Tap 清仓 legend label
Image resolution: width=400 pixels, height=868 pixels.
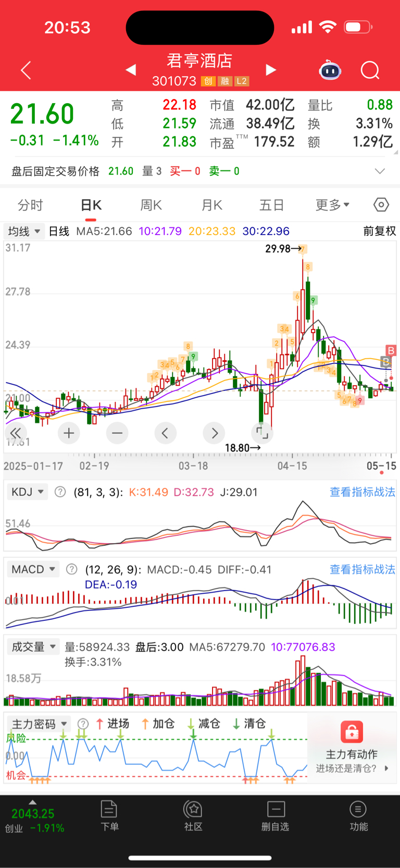tap(255, 724)
